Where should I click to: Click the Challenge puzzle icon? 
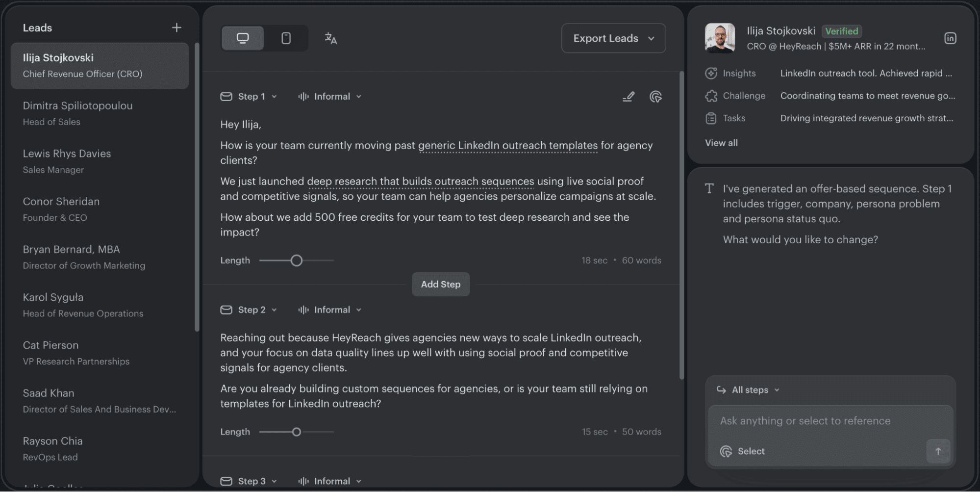[711, 96]
